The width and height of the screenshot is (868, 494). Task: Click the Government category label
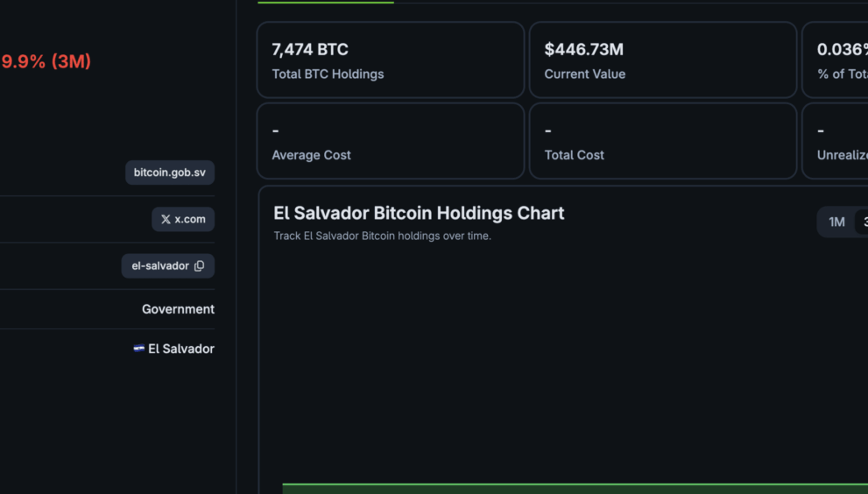pyautogui.click(x=178, y=309)
